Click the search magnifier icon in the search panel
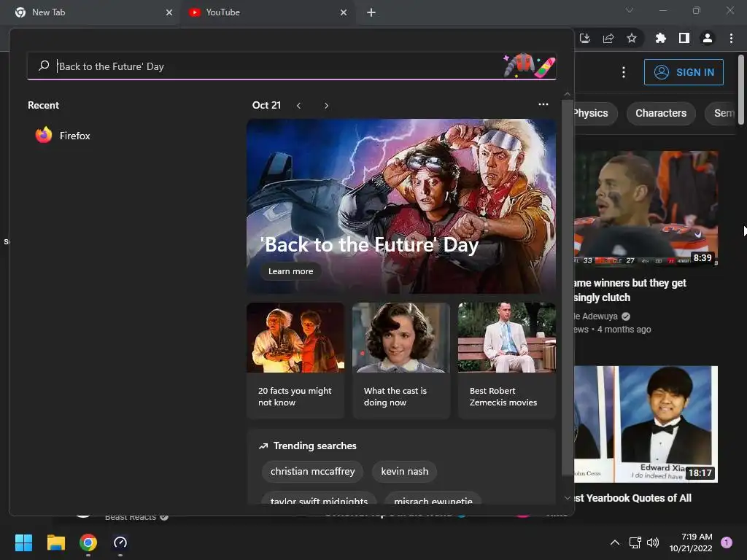This screenshot has height=560, width=747. 44,65
